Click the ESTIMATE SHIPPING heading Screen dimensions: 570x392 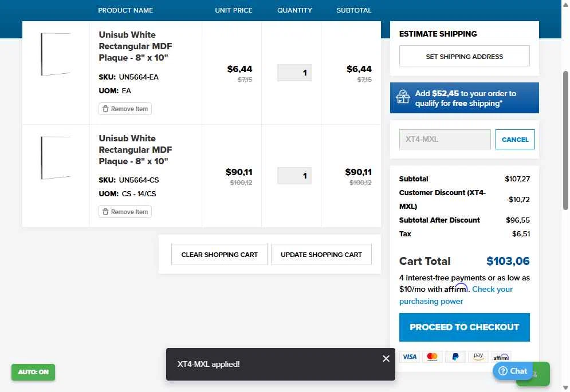[x=438, y=34]
